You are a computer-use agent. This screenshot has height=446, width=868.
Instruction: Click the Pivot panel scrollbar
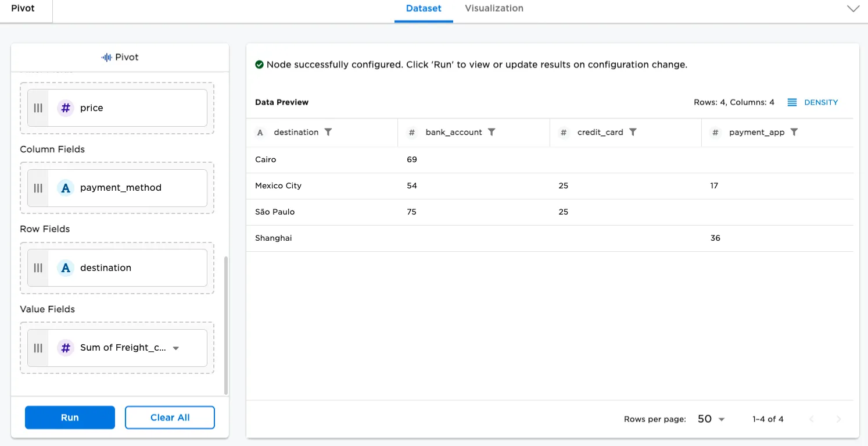(227, 324)
